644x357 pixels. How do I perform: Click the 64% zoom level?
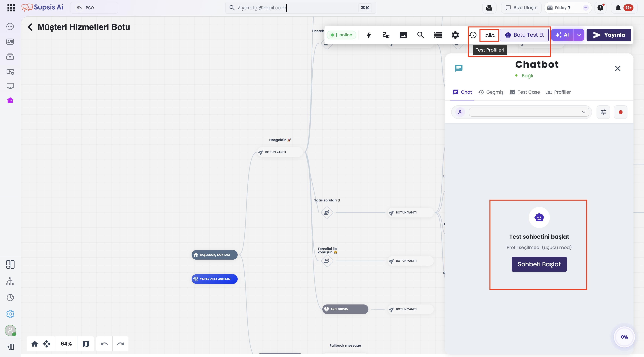tap(66, 344)
